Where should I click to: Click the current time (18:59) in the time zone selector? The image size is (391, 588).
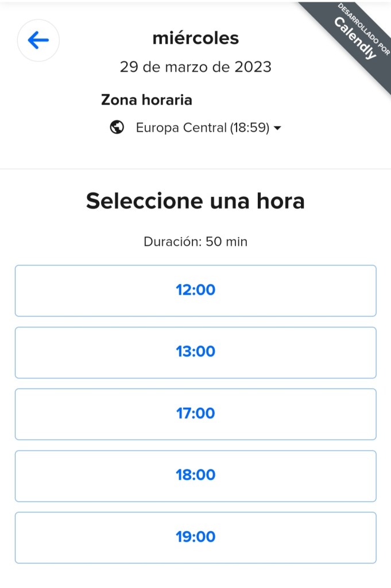tap(250, 127)
